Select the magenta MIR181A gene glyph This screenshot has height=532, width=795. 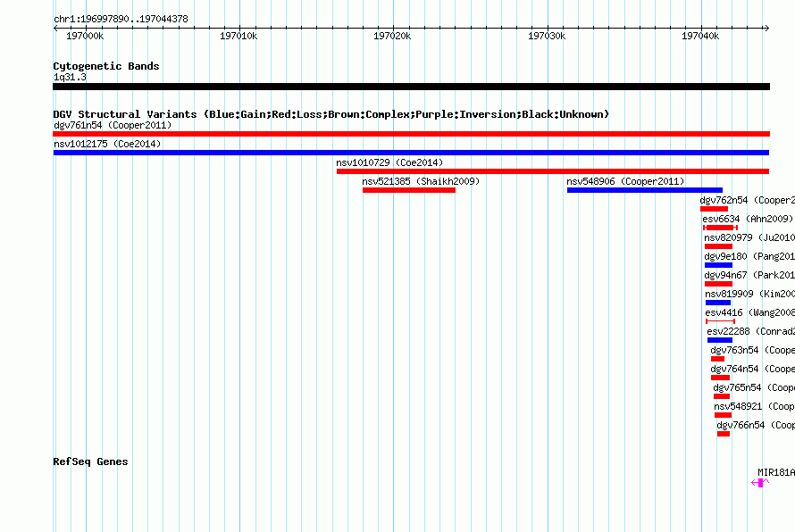pos(760,483)
